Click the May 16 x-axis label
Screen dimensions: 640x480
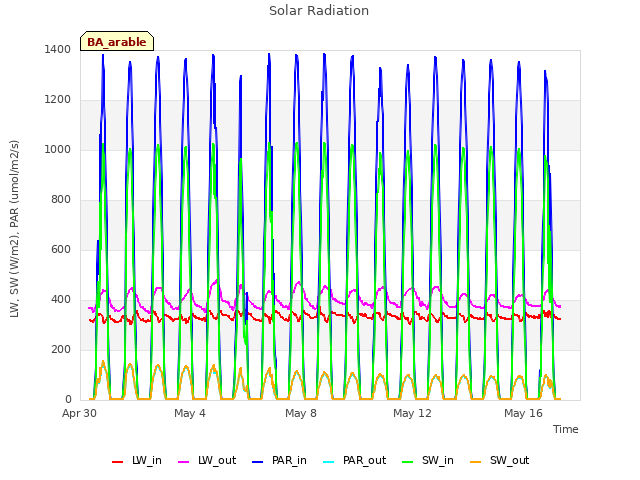[523, 413]
